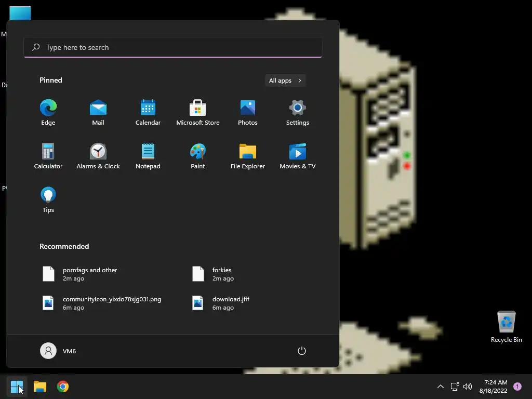532x399 pixels.
Task: Launch the Photos app
Action: point(248,113)
